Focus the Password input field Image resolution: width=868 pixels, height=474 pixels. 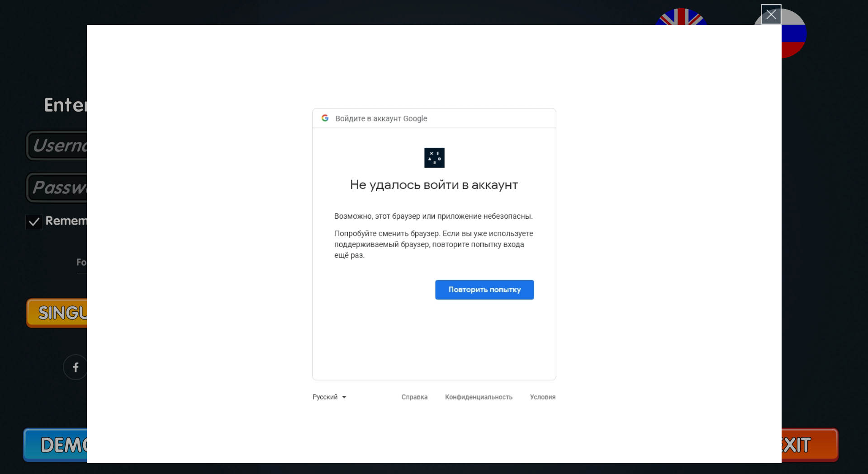[57, 188]
